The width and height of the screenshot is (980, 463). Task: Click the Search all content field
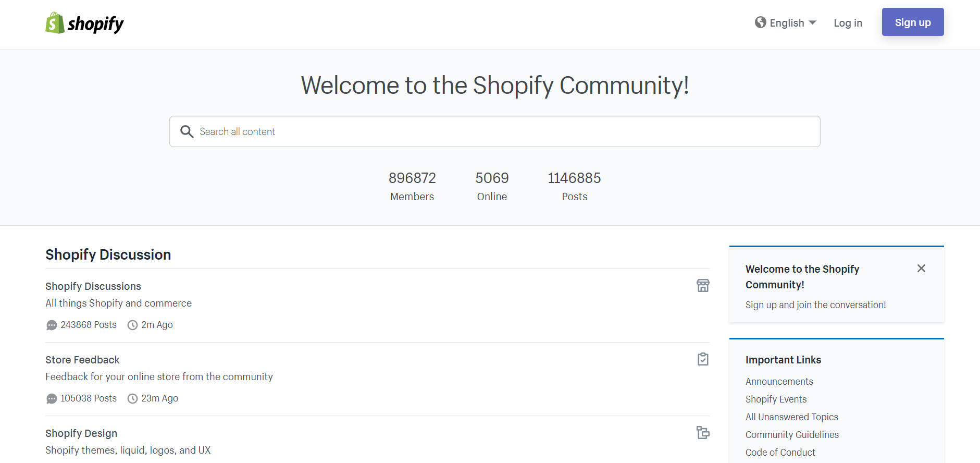[x=495, y=131]
